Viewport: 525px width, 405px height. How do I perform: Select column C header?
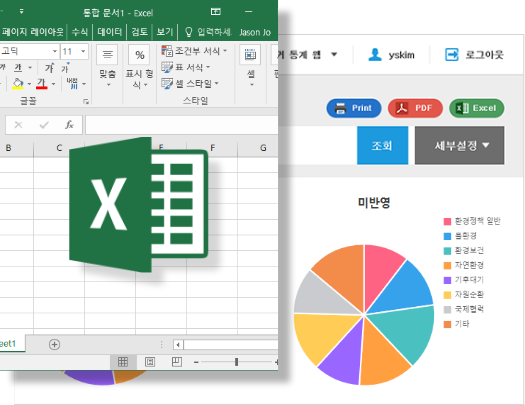pyautogui.click(x=59, y=148)
